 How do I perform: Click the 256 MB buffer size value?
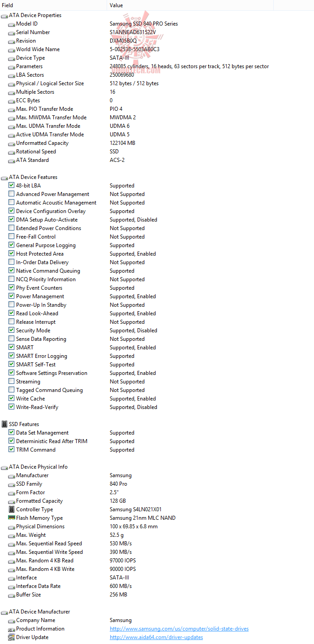(118, 595)
